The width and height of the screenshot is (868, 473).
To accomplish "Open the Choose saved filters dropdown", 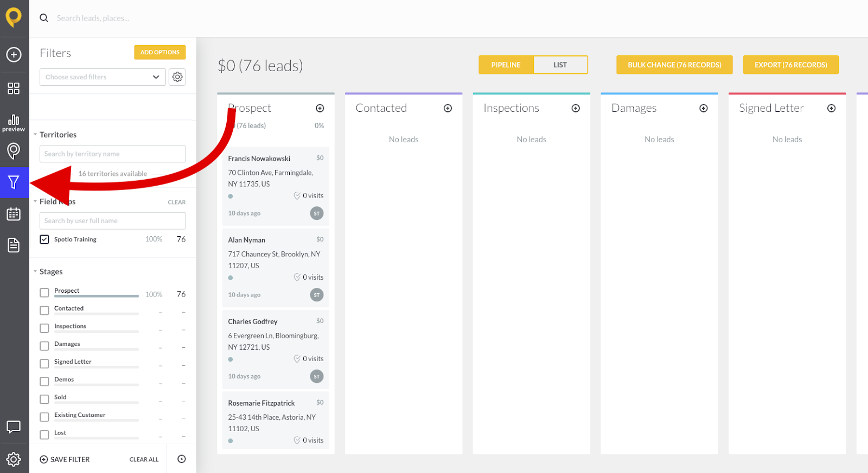I will tap(102, 77).
